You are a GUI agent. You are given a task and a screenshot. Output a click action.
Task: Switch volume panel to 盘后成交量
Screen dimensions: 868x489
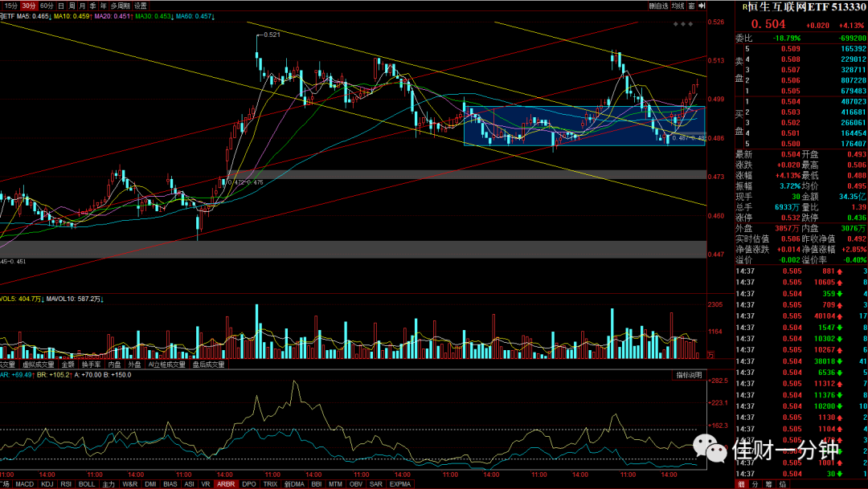coord(209,365)
